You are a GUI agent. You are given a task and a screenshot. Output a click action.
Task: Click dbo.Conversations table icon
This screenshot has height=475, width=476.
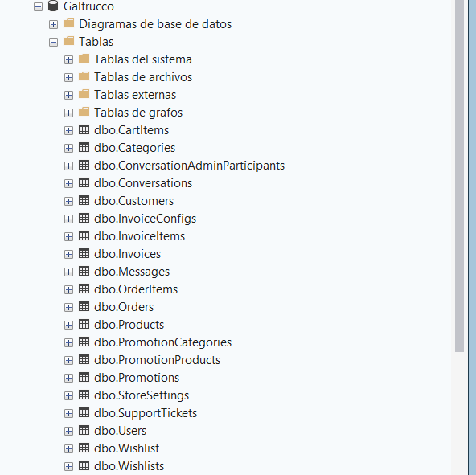(84, 182)
